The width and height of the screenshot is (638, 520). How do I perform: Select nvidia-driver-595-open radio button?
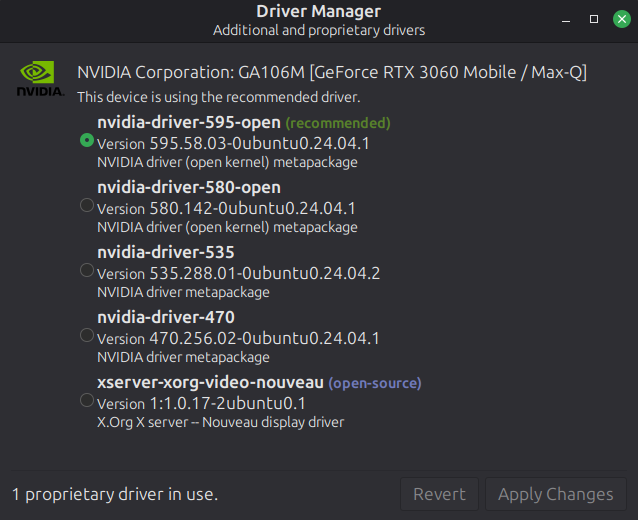click(x=87, y=140)
